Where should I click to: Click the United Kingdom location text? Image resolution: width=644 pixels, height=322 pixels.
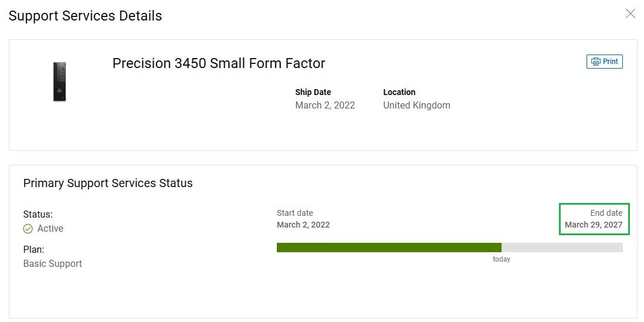click(x=416, y=105)
